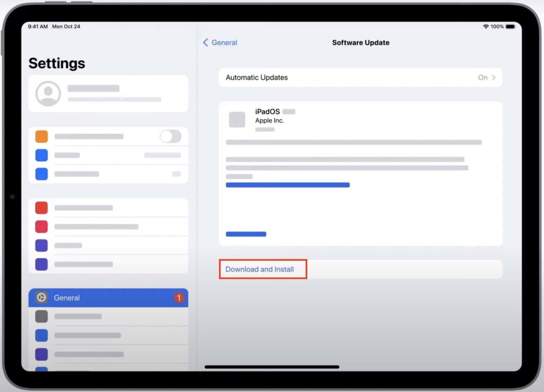Click the blue update progress bar

288,185
